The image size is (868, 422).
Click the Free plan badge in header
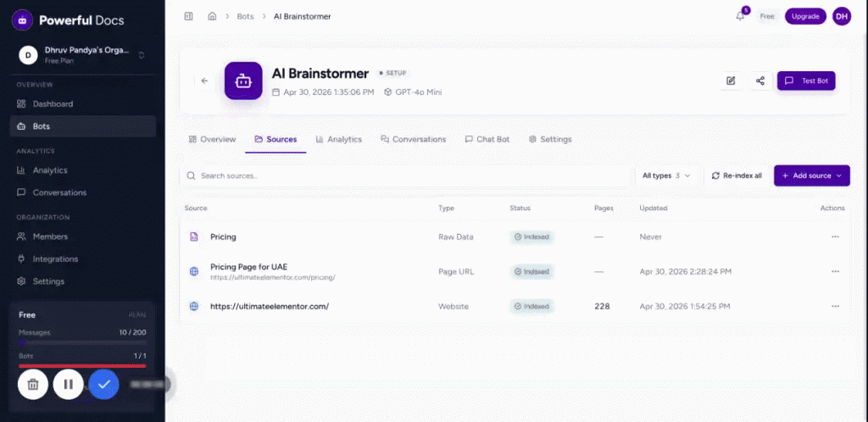(x=766, y=17)
